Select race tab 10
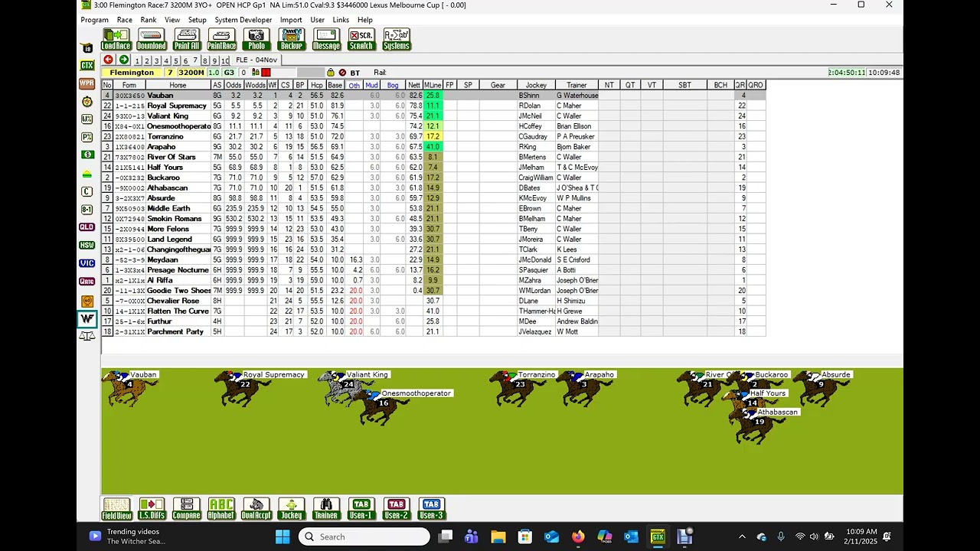 pos(225,60)
